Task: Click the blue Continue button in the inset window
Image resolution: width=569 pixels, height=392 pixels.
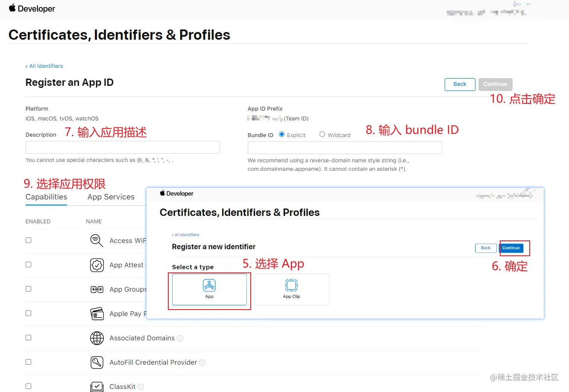Action: click(x=511, y=248)
